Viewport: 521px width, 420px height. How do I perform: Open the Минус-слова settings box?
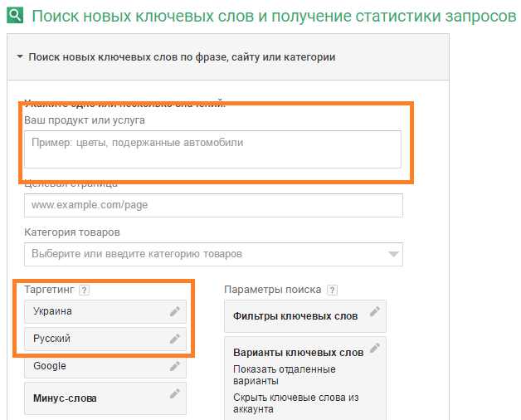105,398
